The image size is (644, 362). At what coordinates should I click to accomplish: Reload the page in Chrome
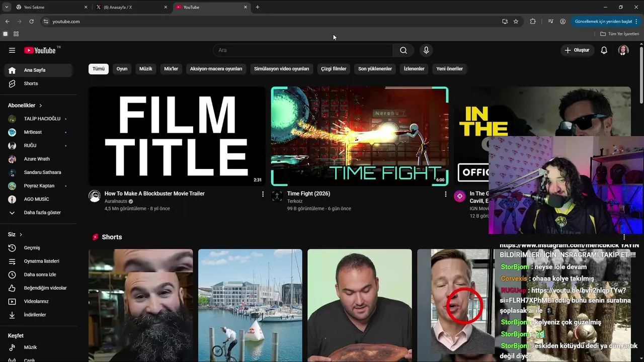coord(31,22)
